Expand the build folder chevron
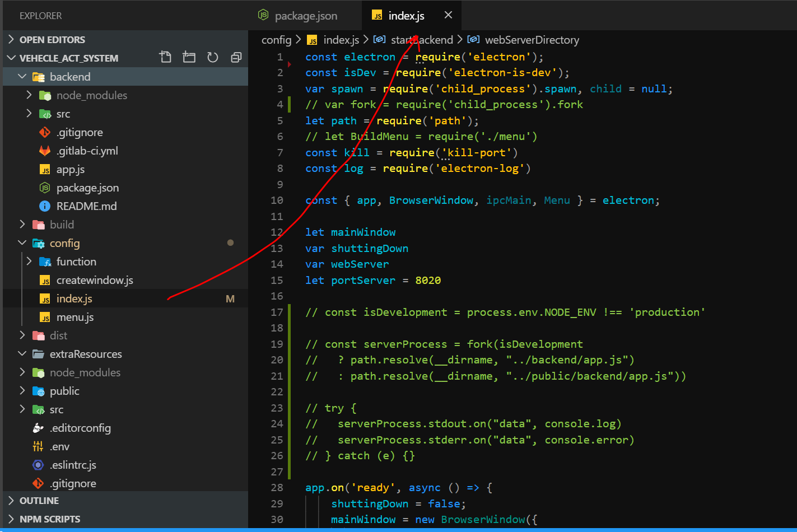Image resolution: width=797 pixels, height=532 pixels. pos(22,224)
